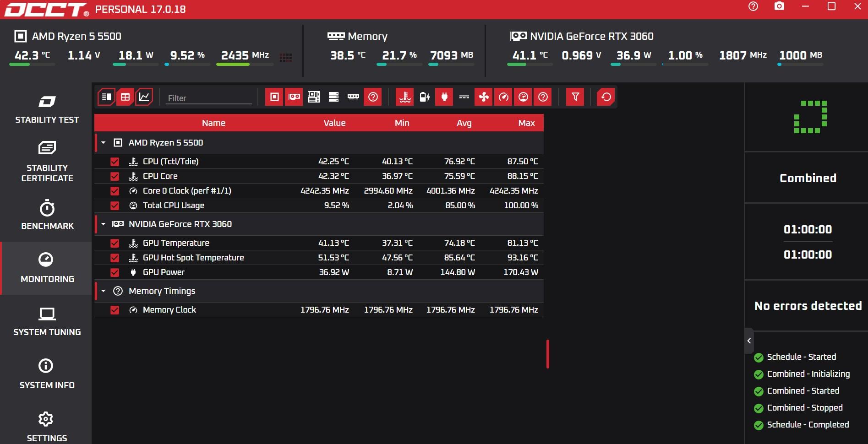Select the Monitoring section
The height and width of the screenshot is (444, 868).
pos(47,268)
